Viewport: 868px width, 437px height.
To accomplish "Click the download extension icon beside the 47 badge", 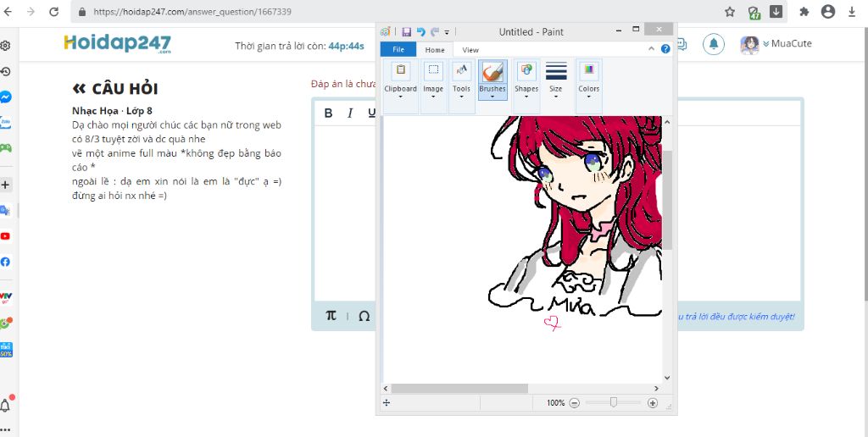I will coord(776,12).
